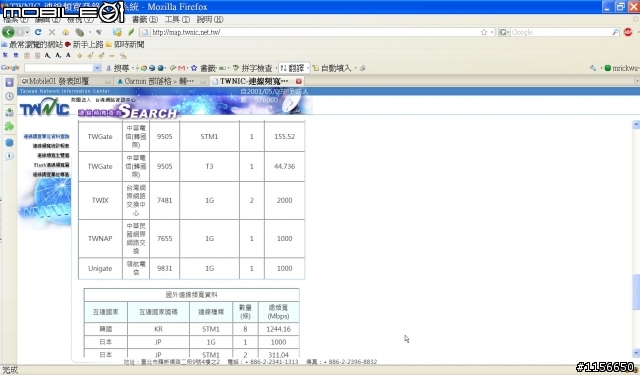Open the Google toolbar search box dropdown

(x=97, y=68)
